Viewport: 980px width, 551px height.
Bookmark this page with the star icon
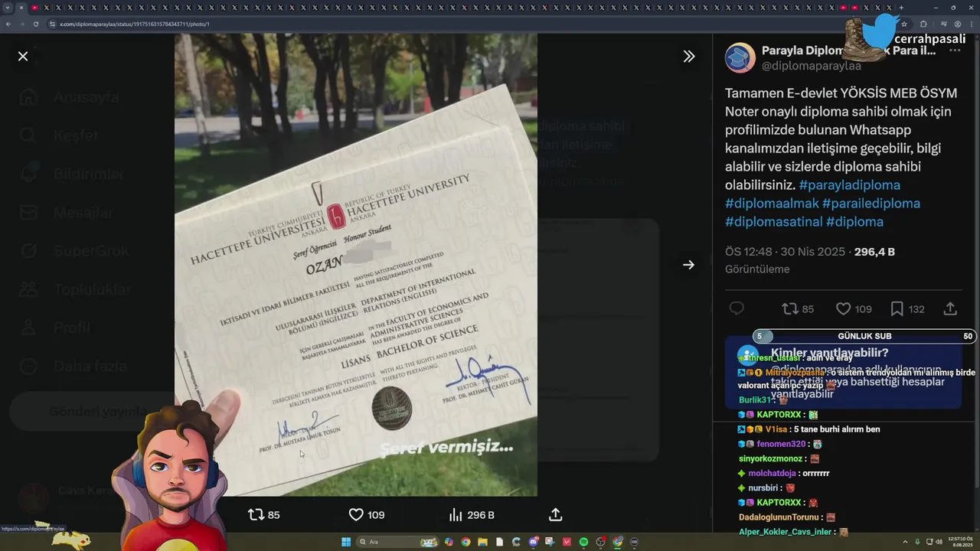tap(904, 24)
